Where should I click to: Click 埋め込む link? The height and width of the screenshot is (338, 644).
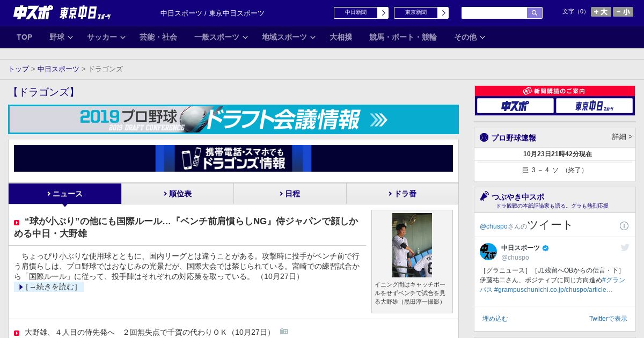pyautogui.click(x=495, y=319)
